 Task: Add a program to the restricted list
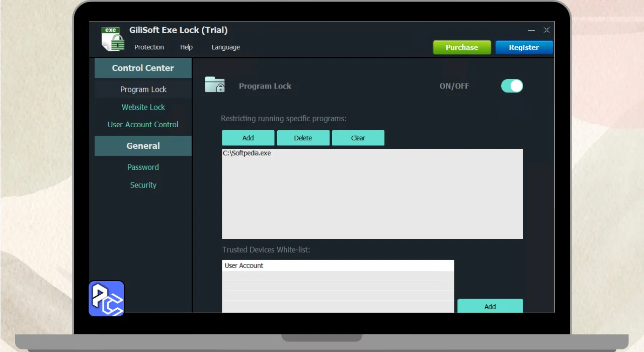point(248,138)
